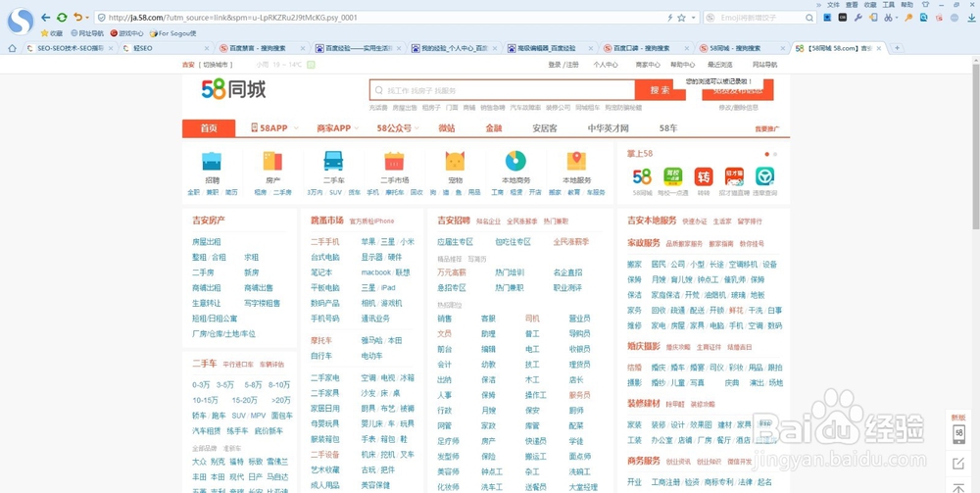Click the browser URL address field
Image resolution: width=980 pixels, height=493 pixels.
click(x=381, y=18)
